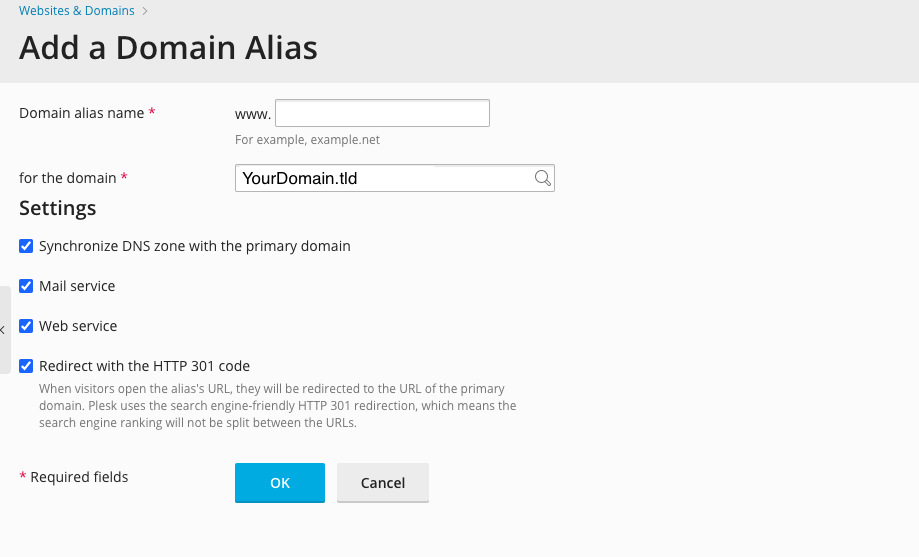The image size is (919, 557).
Task: Click the Add a Domain Alias heading
Action: tap(168, 47)
